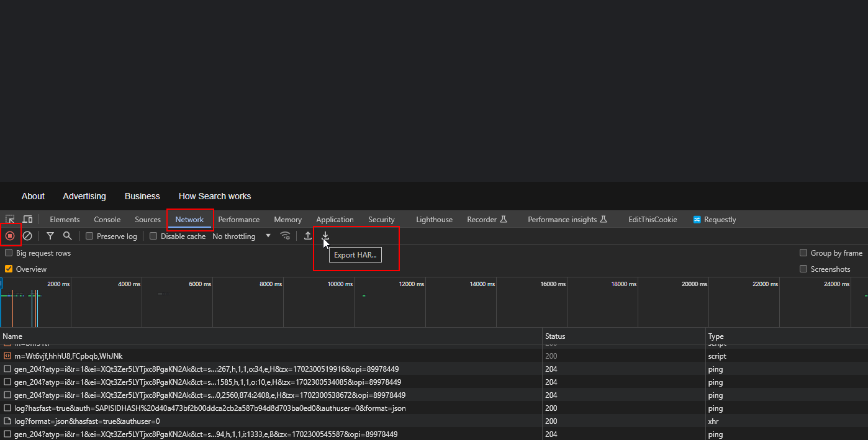Sort requests by Status column header
868x440 pixels.
(x=624, y=336)
